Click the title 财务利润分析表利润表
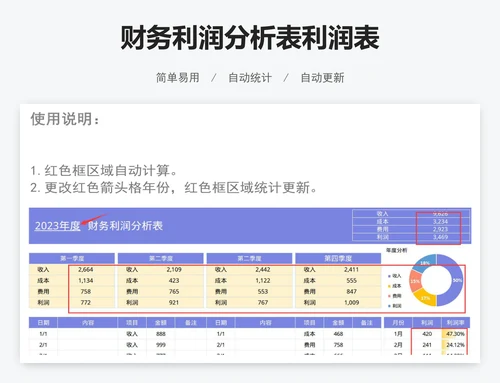Screen dimensions: 500x383 click(x=250, y=38)
